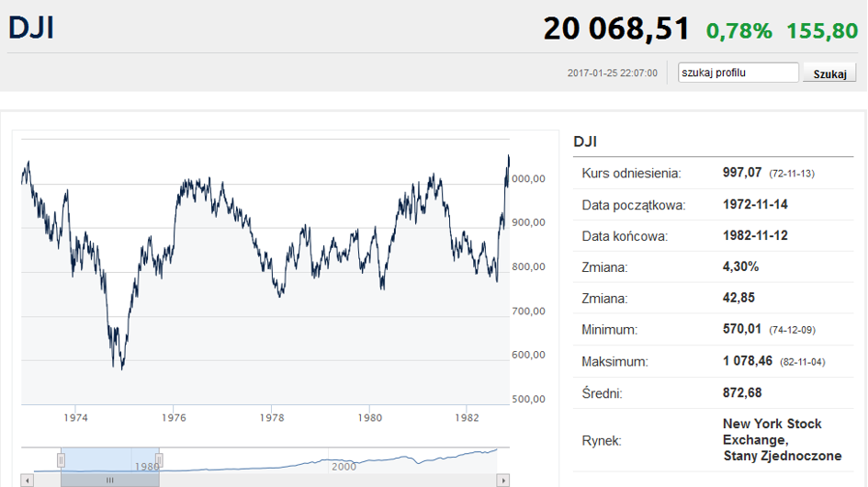Click the highlighted range in navigator
This screenshot has width=868, height=487.
click(109, 459)
